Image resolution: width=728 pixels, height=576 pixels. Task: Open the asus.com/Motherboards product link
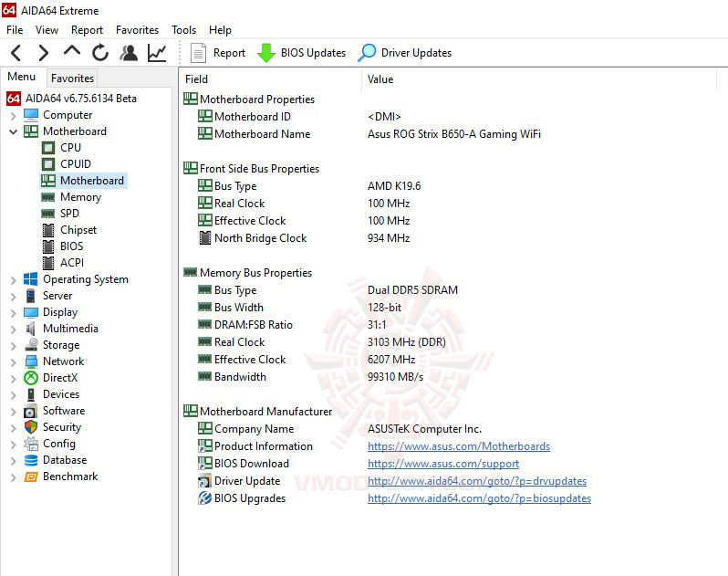(x=459, y=446)
